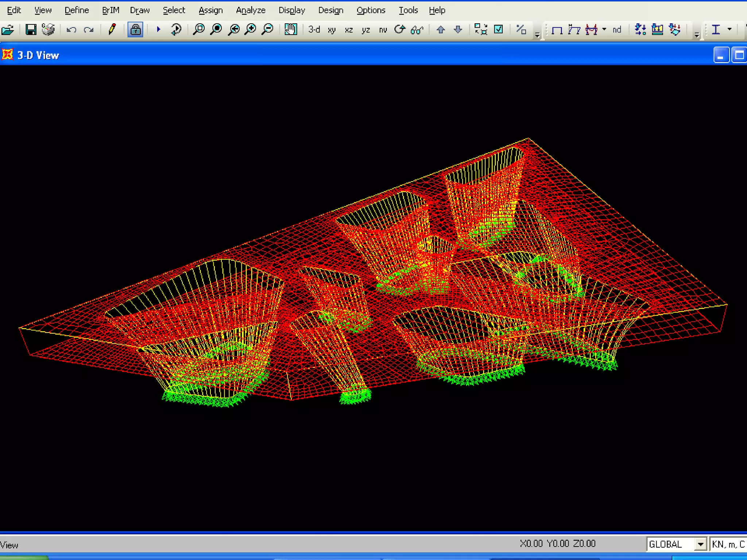Toggle the Lock/Unlock Model padlock
Image resolution: width=747 pixels, height=560 pixels.
click(x=135, y=30)
